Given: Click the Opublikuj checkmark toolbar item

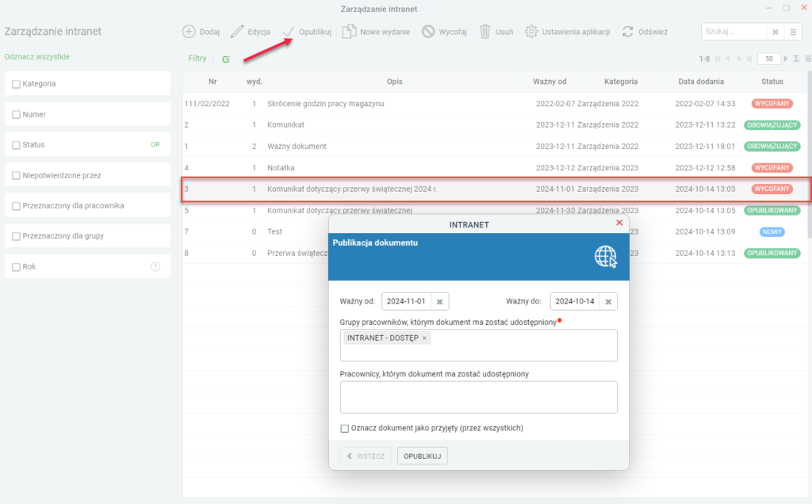Looking at the screenshot, I should (307, 32).
